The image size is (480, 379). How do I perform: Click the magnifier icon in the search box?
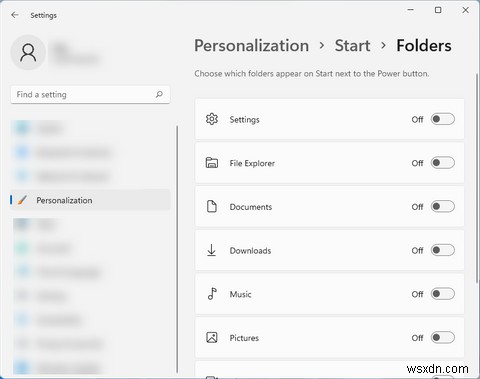pyautogui.click(x=159, y=95)
